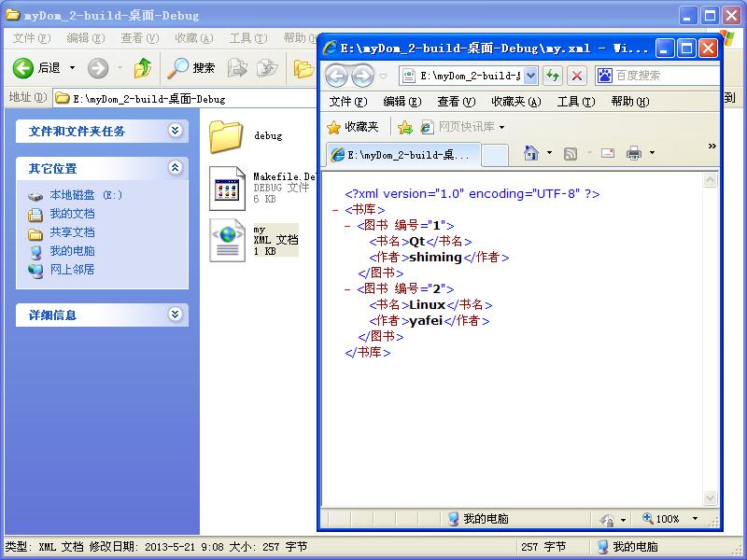Viewport: 747px width, 560px height.
Task: Click the Up folder icon in Explorer
Action: pos(143,67)
